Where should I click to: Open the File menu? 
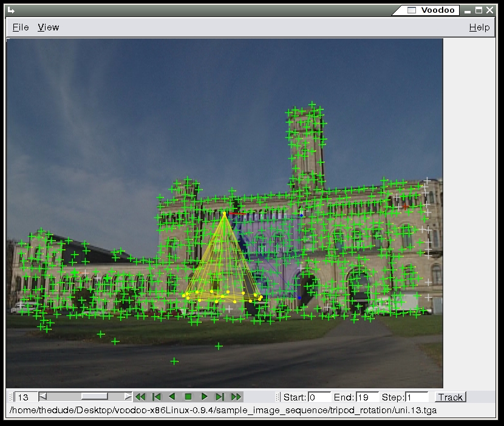21,27
